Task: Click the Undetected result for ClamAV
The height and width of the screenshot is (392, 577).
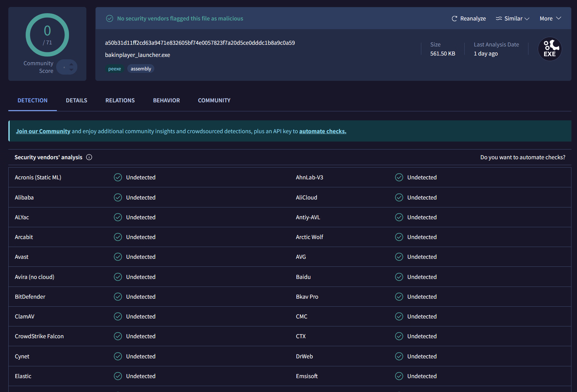Action: coord(140,316)
